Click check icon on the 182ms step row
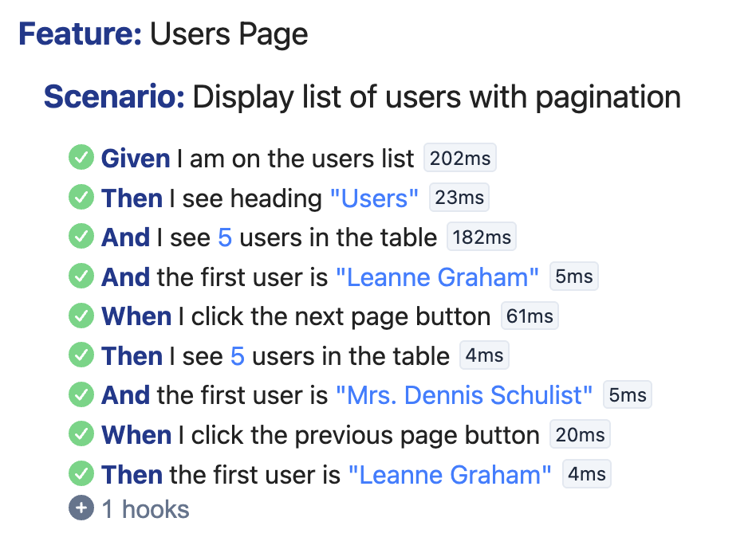This screenshot has height=553, width=756. click(x=81, y=237)
